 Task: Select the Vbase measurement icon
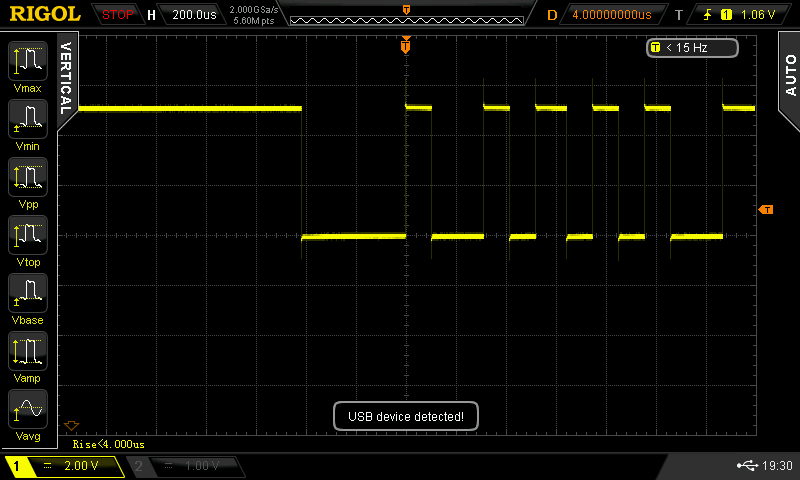coord(28,293)
